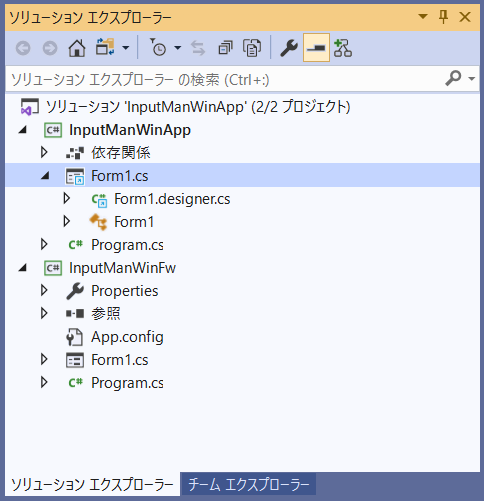
Task: Open the window position dropdown in title bar
Action: point(423,16)
